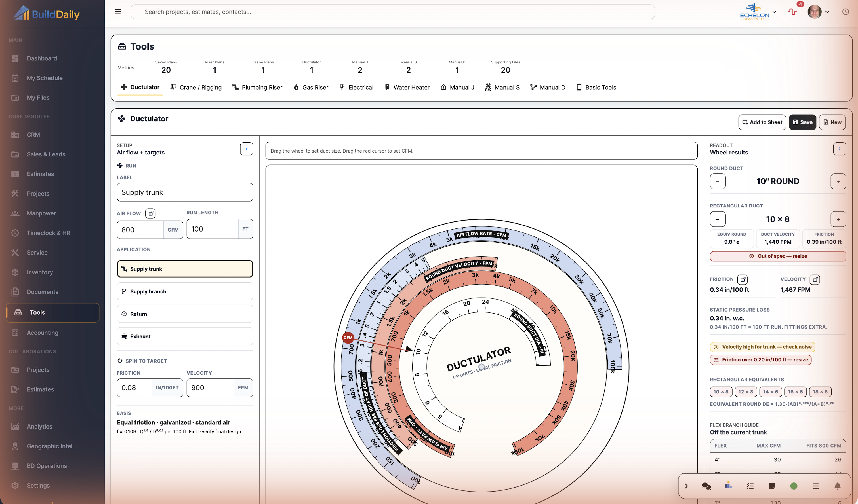The image size is (858, 504).
Task: Save the ductulator plan
Action: tap(802, 122)
